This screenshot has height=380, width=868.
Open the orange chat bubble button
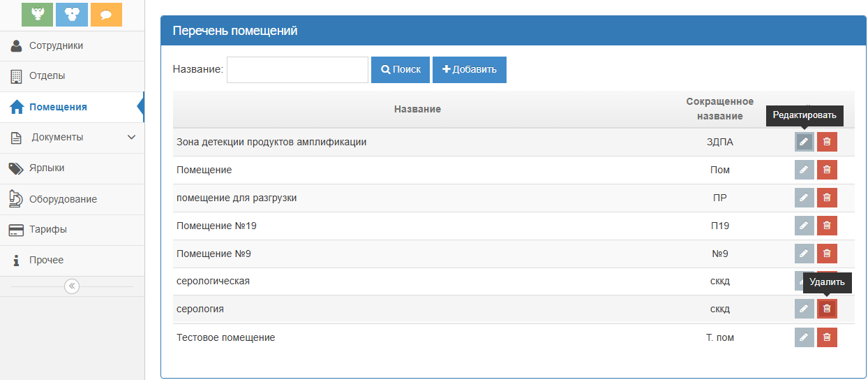tap(106, 15)
